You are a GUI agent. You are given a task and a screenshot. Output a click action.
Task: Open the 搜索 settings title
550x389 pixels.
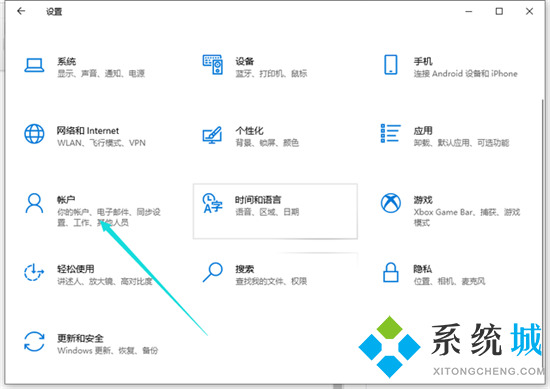(244, 269)
